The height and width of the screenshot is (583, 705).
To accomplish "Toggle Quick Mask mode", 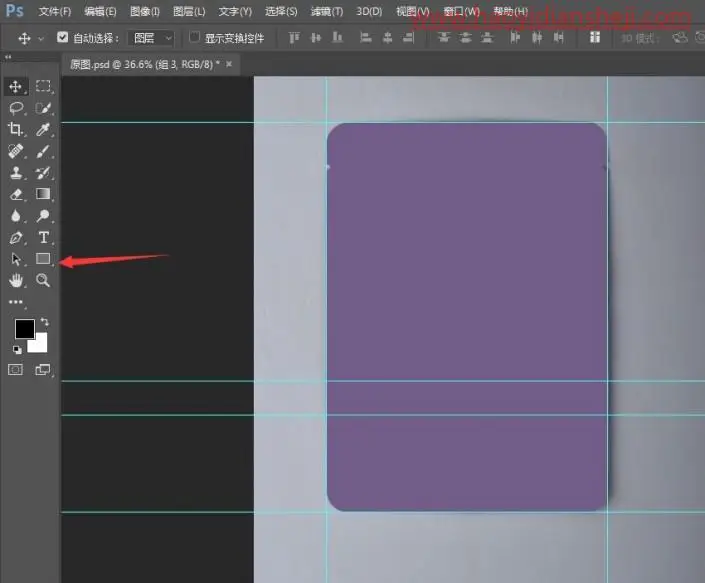I will pos(16,369).
